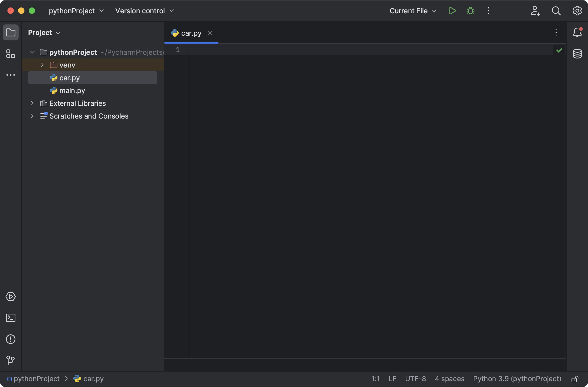Screen dimensions: 588x387
Task: Run the current file
Action: [x=452, y=11]
